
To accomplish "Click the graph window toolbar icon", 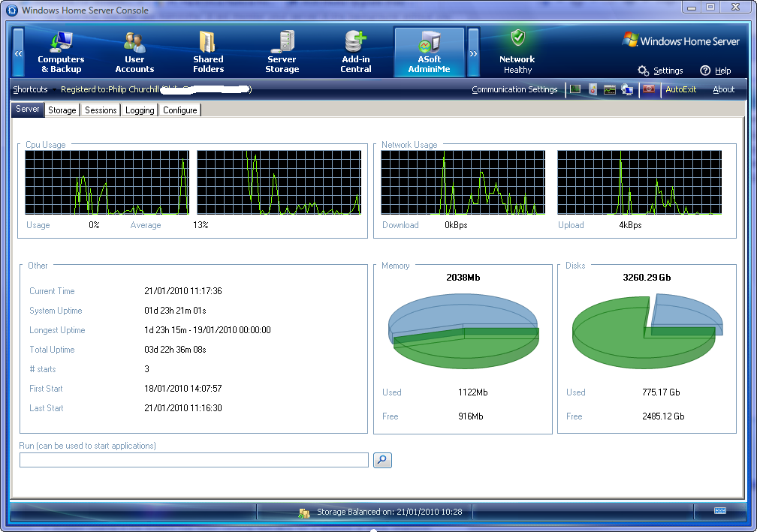I will pos(610,89).
